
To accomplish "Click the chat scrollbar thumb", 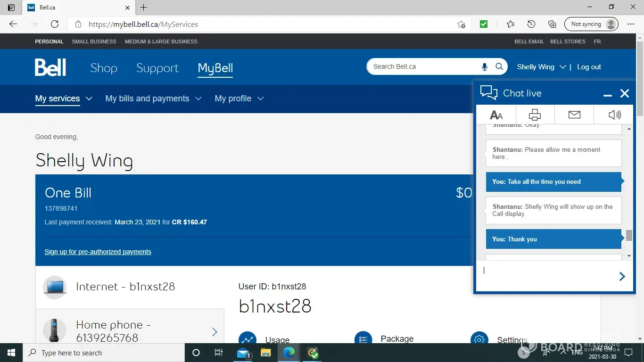I will point(629,235).
